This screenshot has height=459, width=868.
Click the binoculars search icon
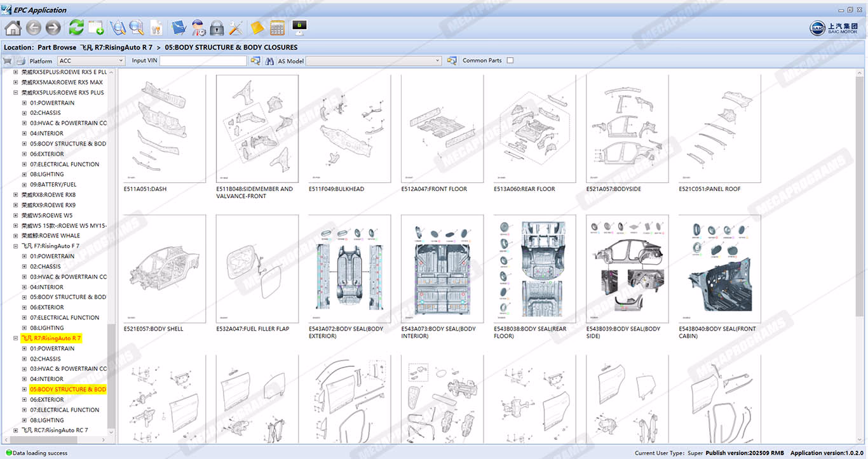(270, 61)
